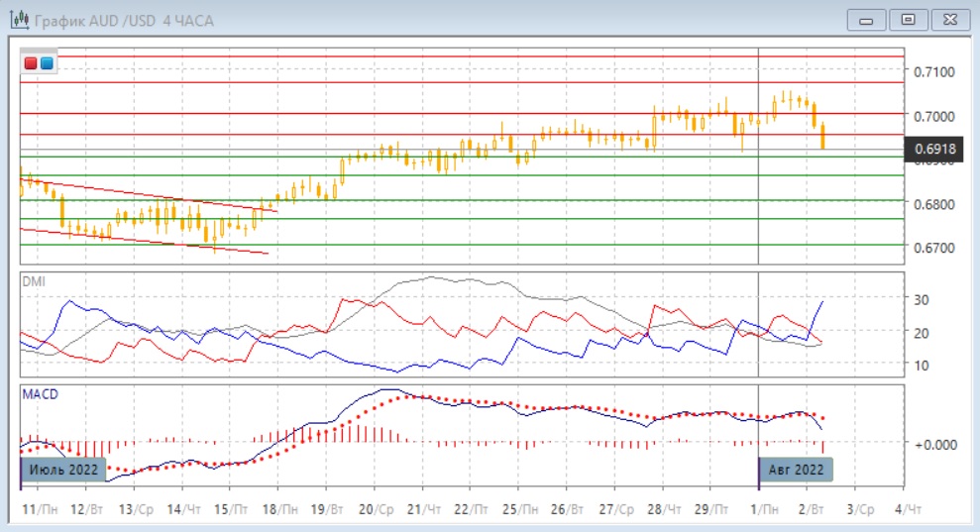Select the MACD indicator label
The image size is (980, 532).
coord(39,394)
